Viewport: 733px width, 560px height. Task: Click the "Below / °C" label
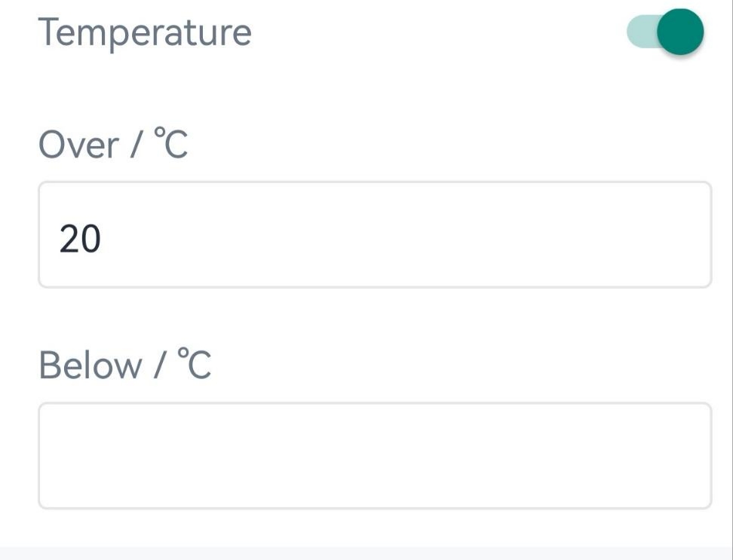pos(124,365)
